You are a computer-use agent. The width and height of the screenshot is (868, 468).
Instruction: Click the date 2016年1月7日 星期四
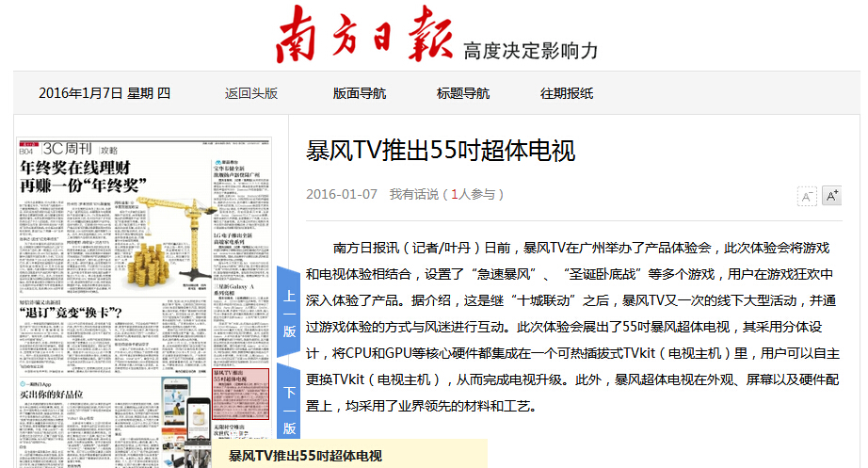click(x=104, y=93)
